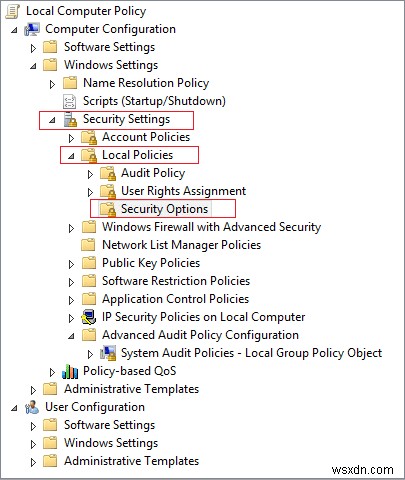Click the Computer Configuration computer icon
405x480 pixels.
pos(32,29)
